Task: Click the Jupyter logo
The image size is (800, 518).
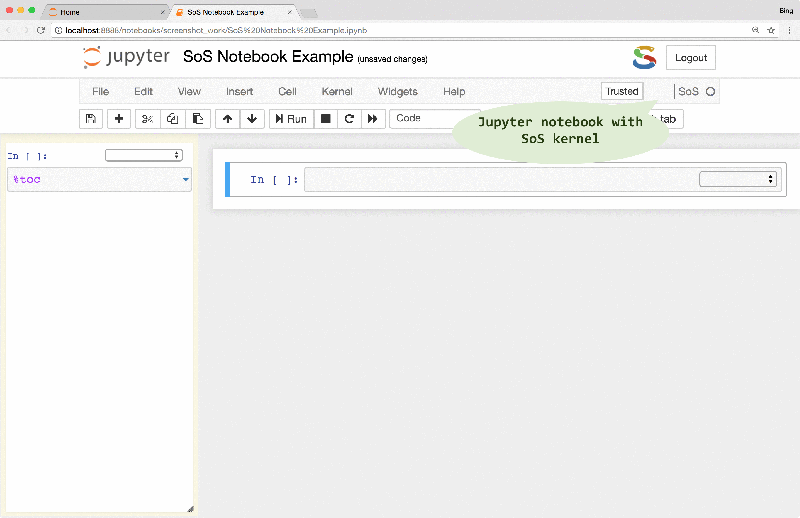Action: [x=126, y=57]
